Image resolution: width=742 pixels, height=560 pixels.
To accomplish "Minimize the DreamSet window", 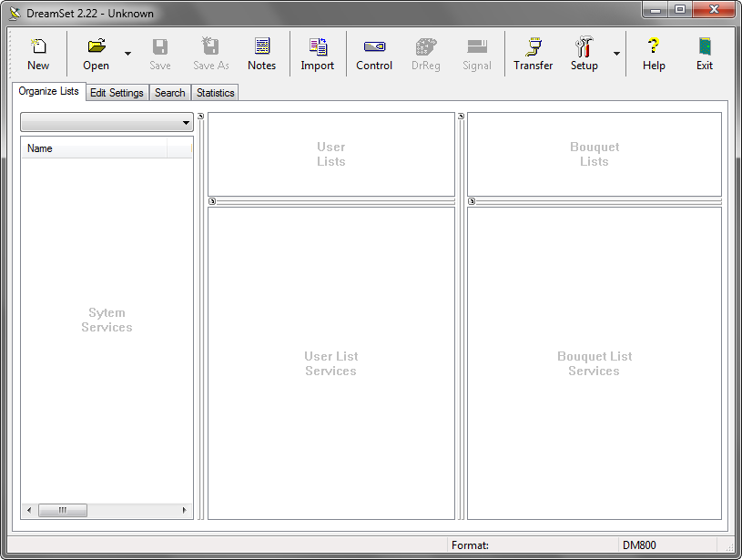I will coord(656,9).
